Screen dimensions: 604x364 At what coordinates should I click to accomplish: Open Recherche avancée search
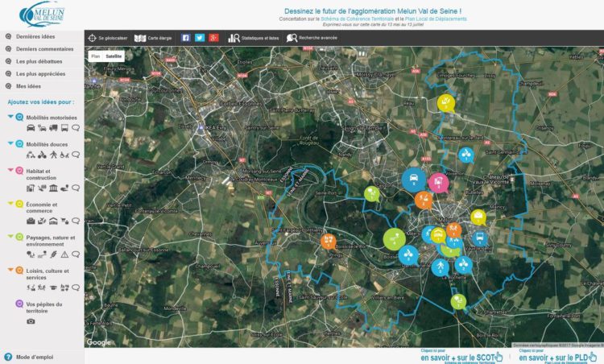point(292,38)
